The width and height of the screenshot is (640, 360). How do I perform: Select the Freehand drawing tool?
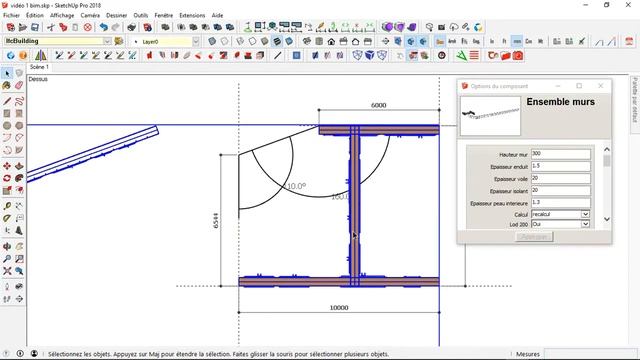click(19, 101)
